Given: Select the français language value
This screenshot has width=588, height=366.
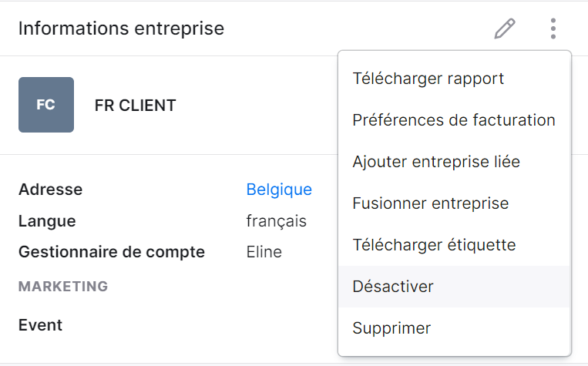Looking at the screenshot, I should [x=277, y=221].
